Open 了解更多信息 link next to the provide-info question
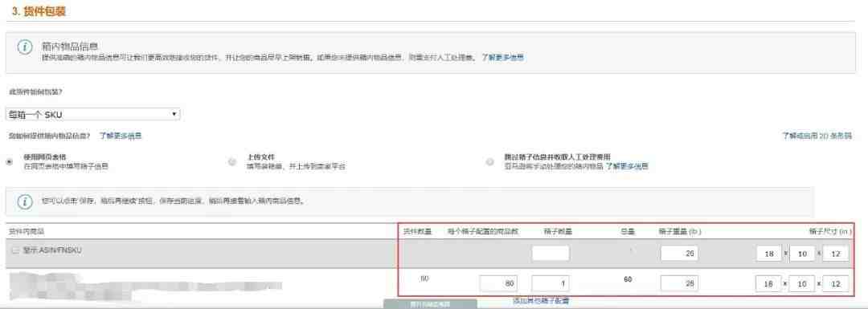The image size is (868, 309). 121,136
